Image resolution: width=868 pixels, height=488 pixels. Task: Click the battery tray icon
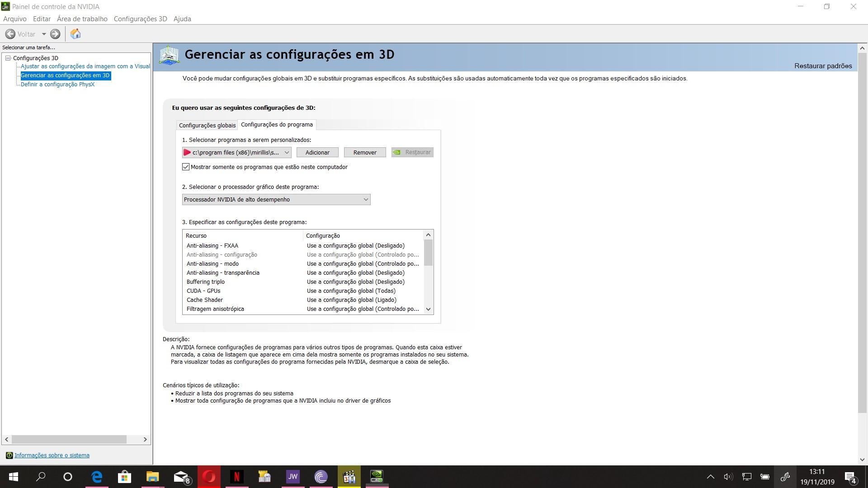[765, 477]
